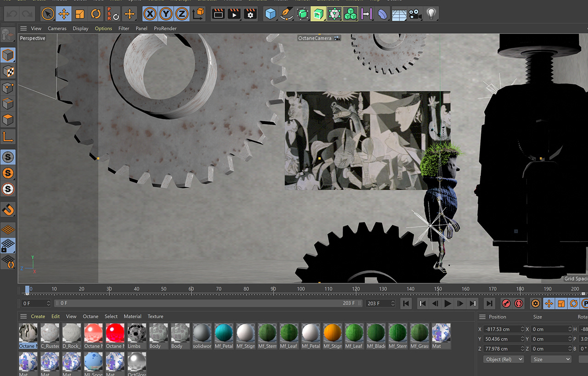Image resolution: width=588 pixels, height=376 pixels.
Task: Add a light using the lightbulb icon
Action: point(430,14)
